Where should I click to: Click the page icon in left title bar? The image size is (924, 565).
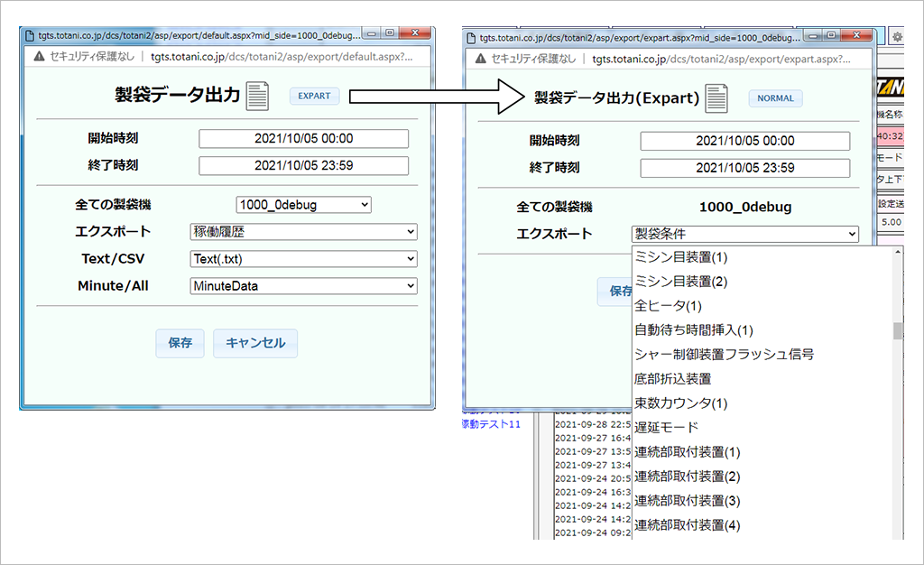click(28, 34)
